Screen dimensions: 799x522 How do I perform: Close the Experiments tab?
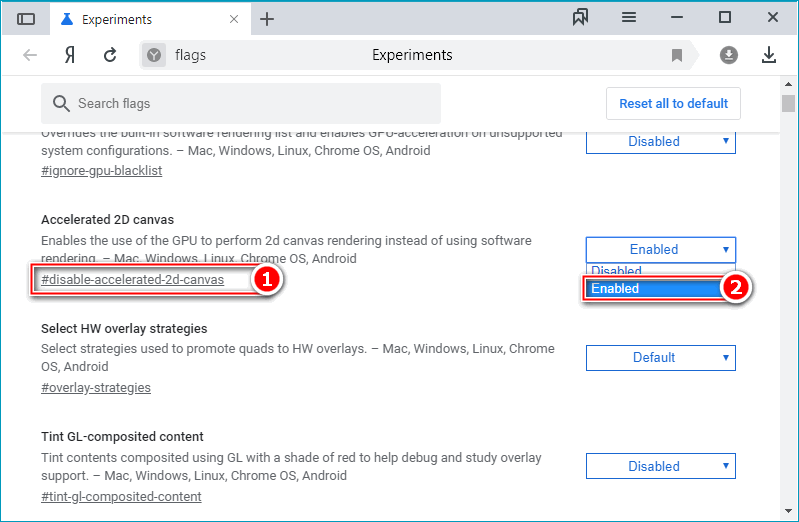tap(232, 19)
